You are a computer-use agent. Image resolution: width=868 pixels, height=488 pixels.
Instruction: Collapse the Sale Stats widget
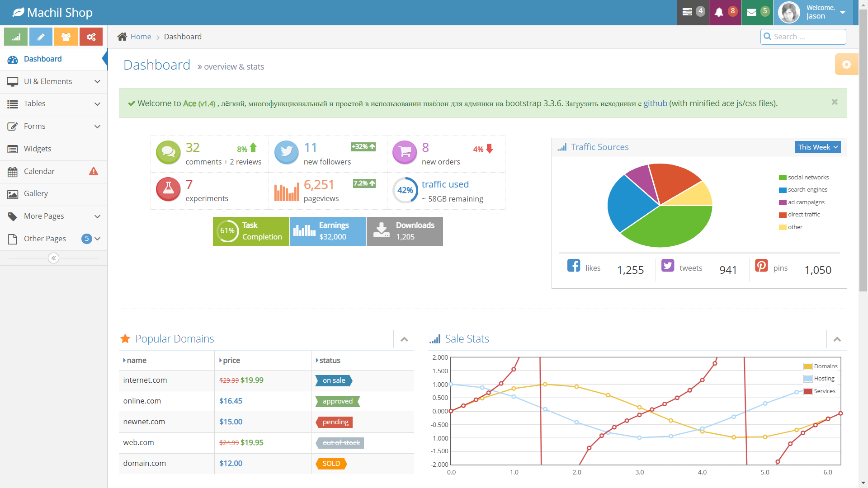[837, 339]
